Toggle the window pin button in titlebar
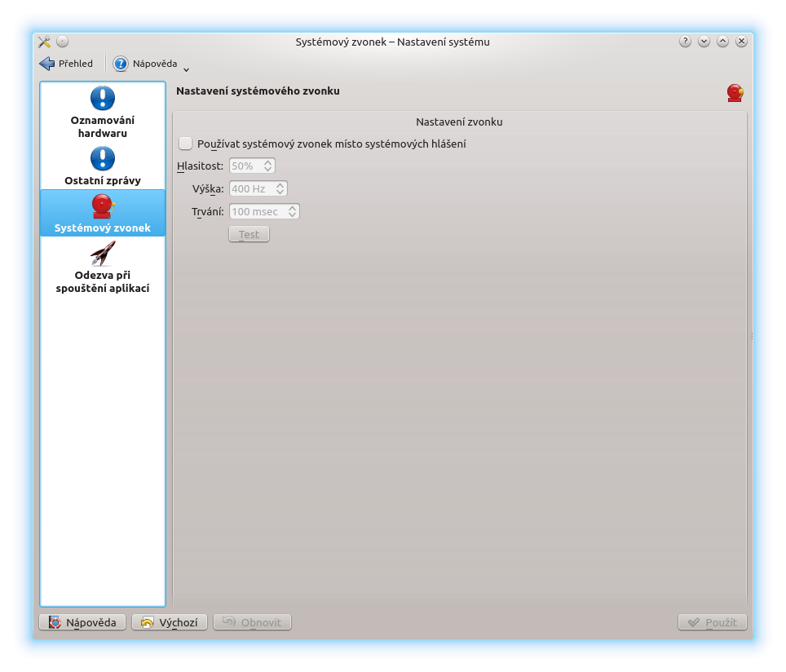 [x=62, y=42]
